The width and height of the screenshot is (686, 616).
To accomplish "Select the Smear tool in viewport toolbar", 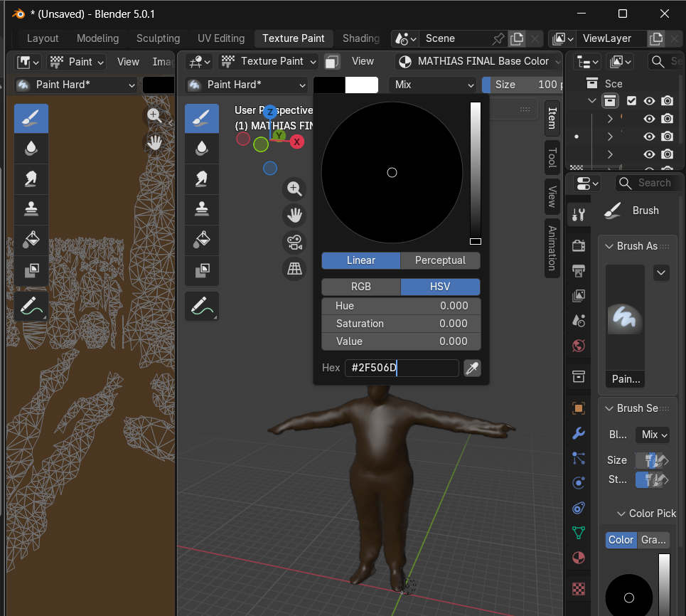I will tap(202, 179).
